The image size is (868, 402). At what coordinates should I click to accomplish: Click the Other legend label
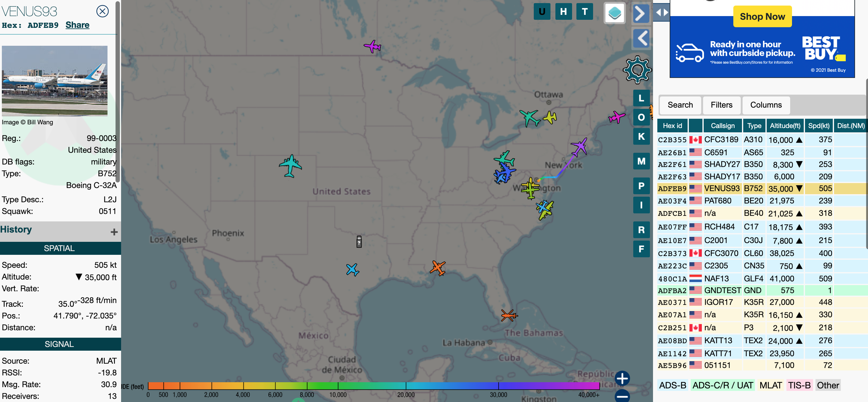828,385
